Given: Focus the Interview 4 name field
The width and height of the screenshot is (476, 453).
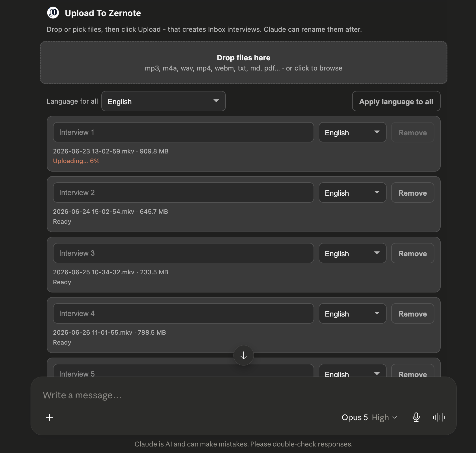Looking at the screenshot, I should coord(183,313).
